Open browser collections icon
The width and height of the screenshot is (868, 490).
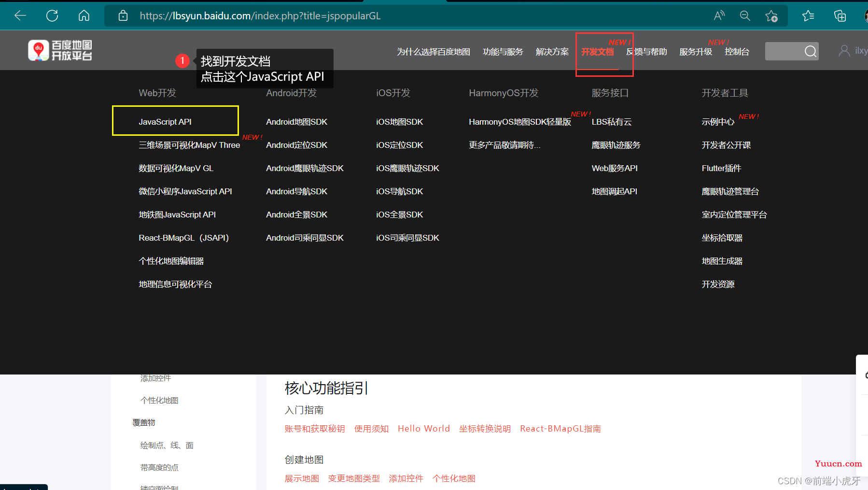click(x=840, y=16)
